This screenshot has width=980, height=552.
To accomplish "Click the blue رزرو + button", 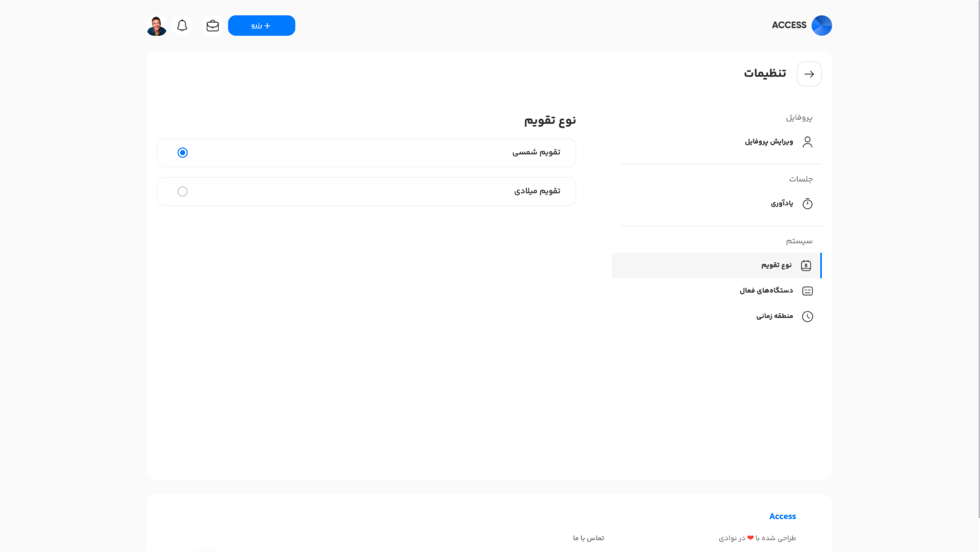I will tap(261, 25).
